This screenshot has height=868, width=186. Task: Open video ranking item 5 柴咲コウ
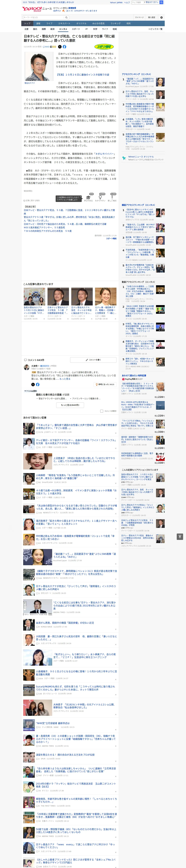coord(140,361)
